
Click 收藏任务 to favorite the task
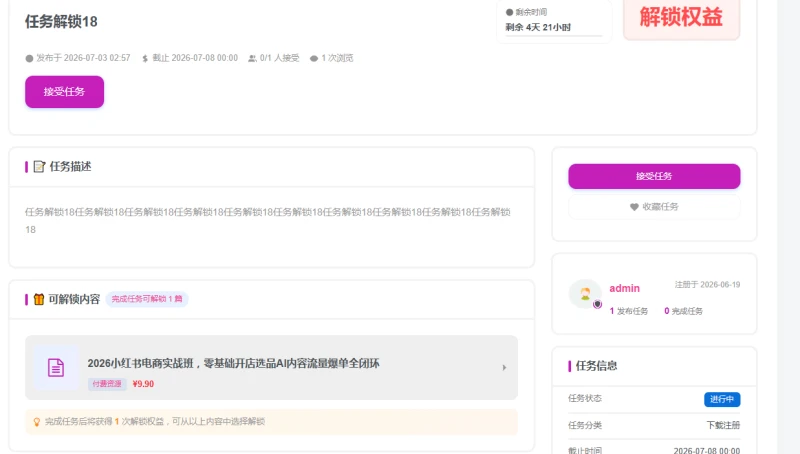(x=654, y=207)
